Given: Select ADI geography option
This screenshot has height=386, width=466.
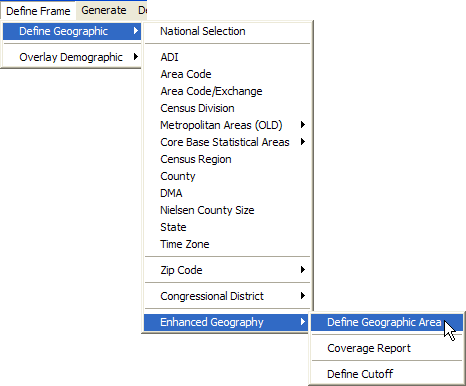Looking at the screenshot, I should tap(227, 57).
